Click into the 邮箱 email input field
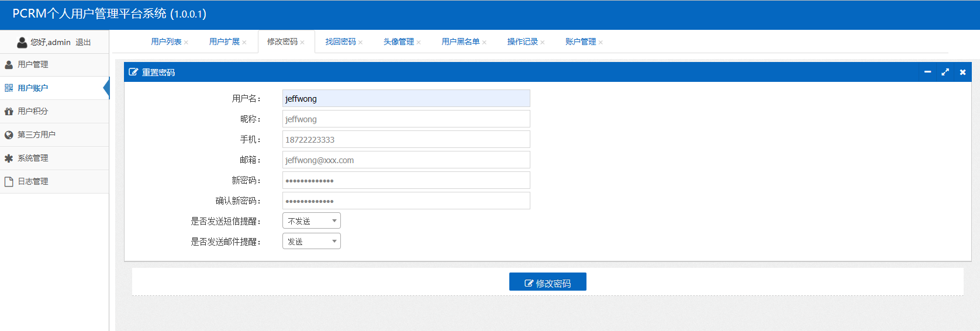The width and height of the screenshot is (980, 331). coord(406,160)
